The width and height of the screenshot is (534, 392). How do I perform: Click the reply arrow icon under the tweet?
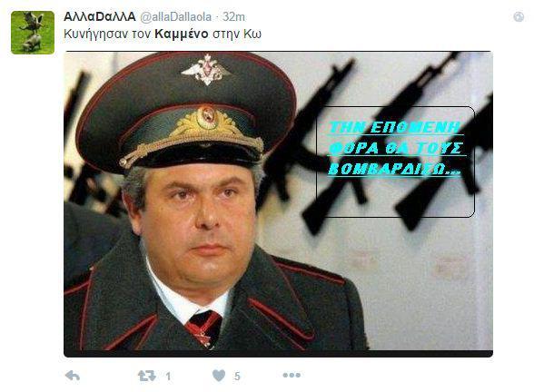coord(73,376)
